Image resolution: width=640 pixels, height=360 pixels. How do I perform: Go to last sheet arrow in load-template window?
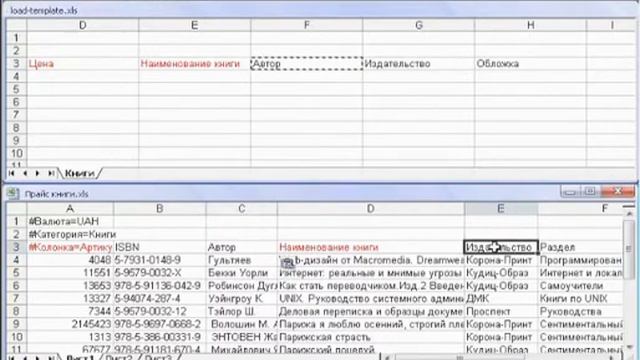pyautogui.click(x=51, y=173)
